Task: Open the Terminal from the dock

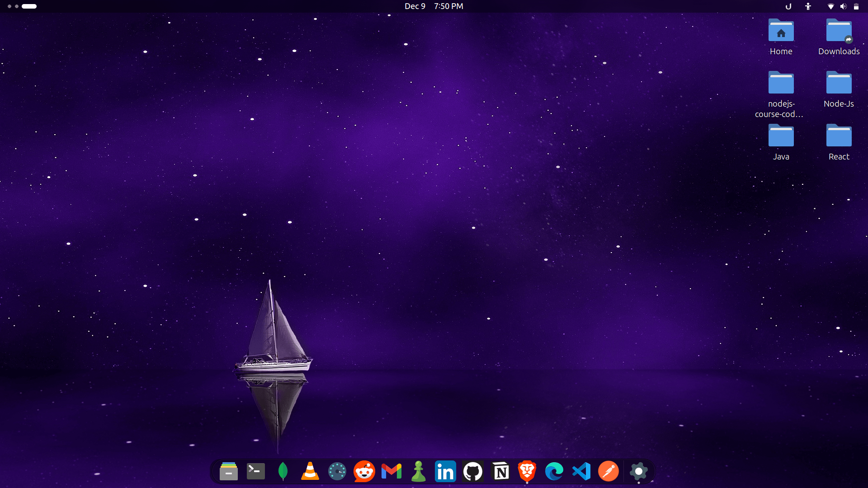Action: (256, 472)
